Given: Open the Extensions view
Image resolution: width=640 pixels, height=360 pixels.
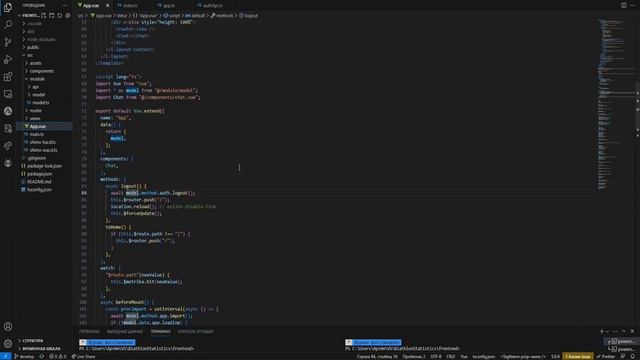Looking at the screenshot, I should point(8,76).
